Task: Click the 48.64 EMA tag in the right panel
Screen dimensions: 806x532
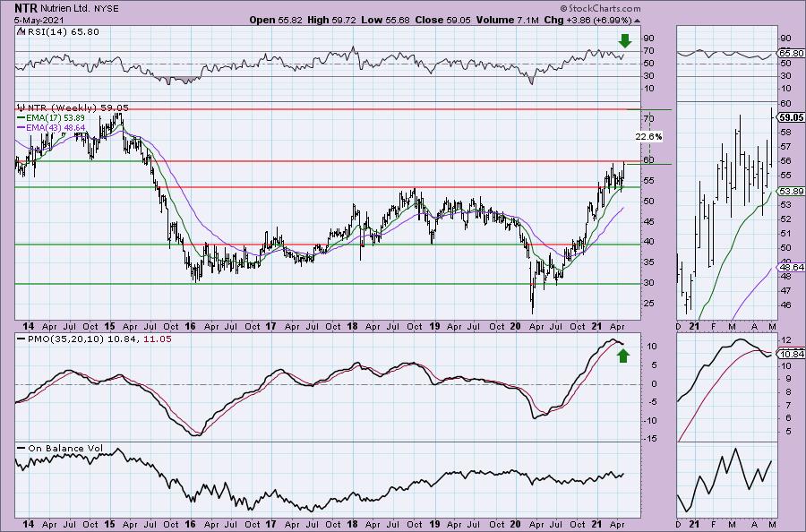Action: click(793, 267)
